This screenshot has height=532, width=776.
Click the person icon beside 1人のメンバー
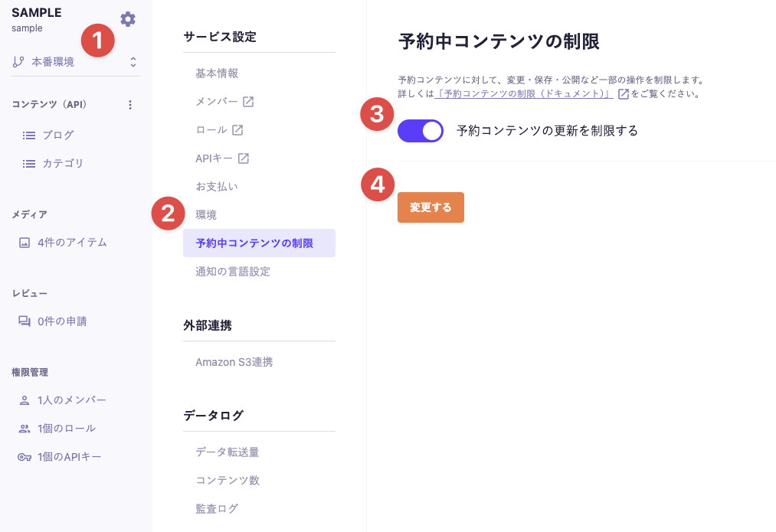25,400
